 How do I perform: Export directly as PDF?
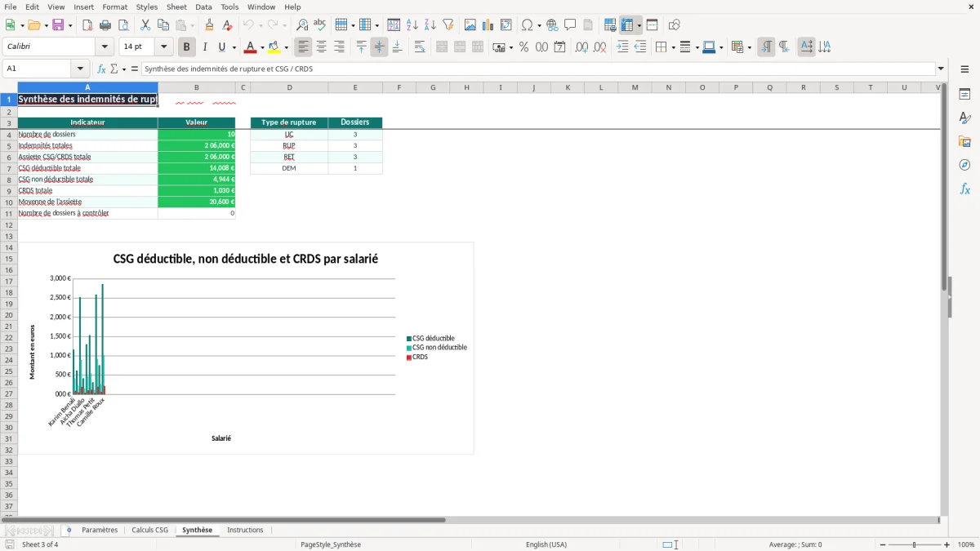87,25
